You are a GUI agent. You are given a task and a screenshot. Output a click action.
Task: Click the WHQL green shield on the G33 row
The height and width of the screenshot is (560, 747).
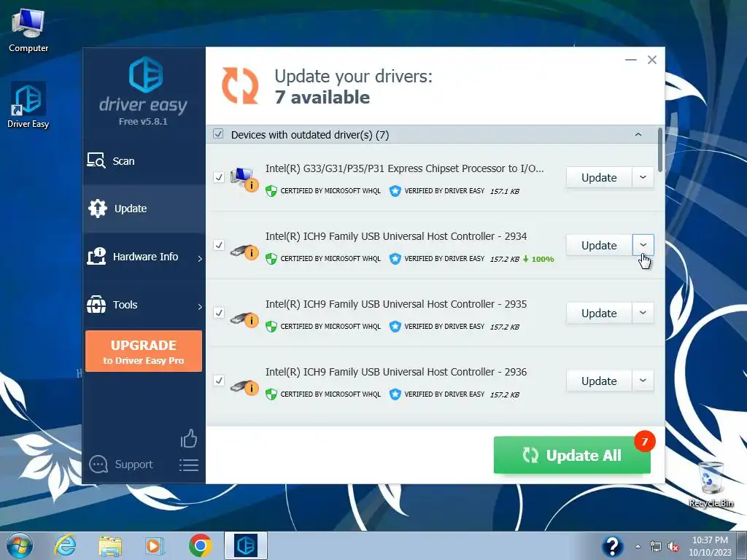271,191
